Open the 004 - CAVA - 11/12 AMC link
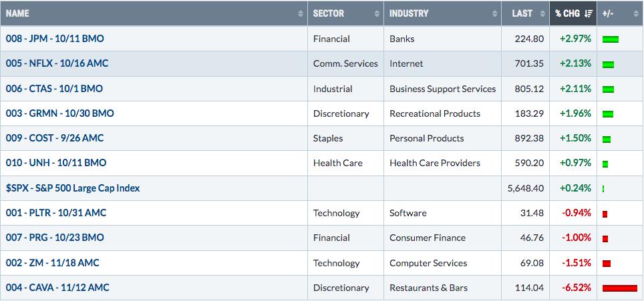644x301 pixels. (x=57, y=288)
